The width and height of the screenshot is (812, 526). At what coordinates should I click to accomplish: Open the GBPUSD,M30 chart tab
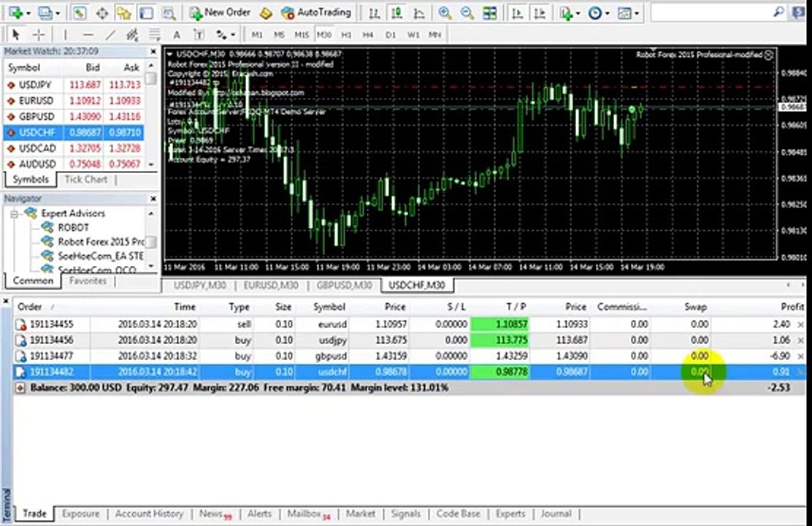[x=345, y=285]
